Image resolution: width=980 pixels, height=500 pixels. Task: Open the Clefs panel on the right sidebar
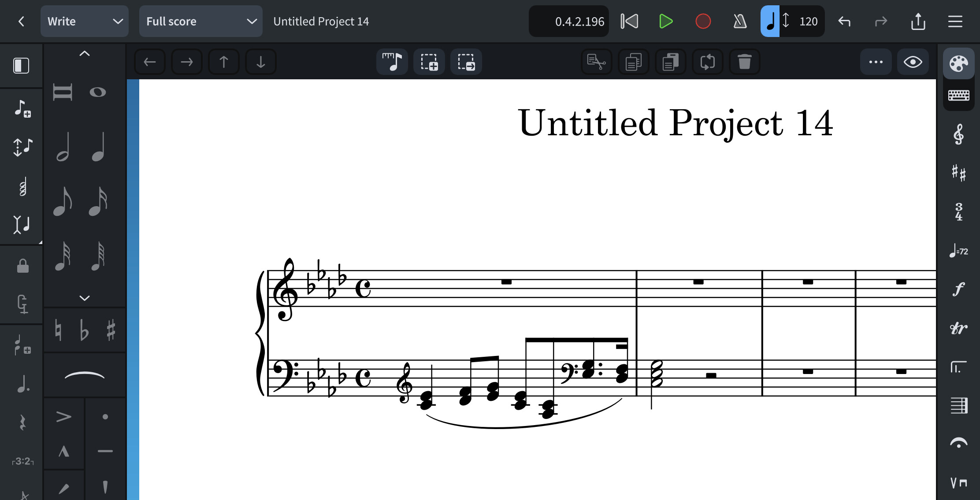pos(958,134)
